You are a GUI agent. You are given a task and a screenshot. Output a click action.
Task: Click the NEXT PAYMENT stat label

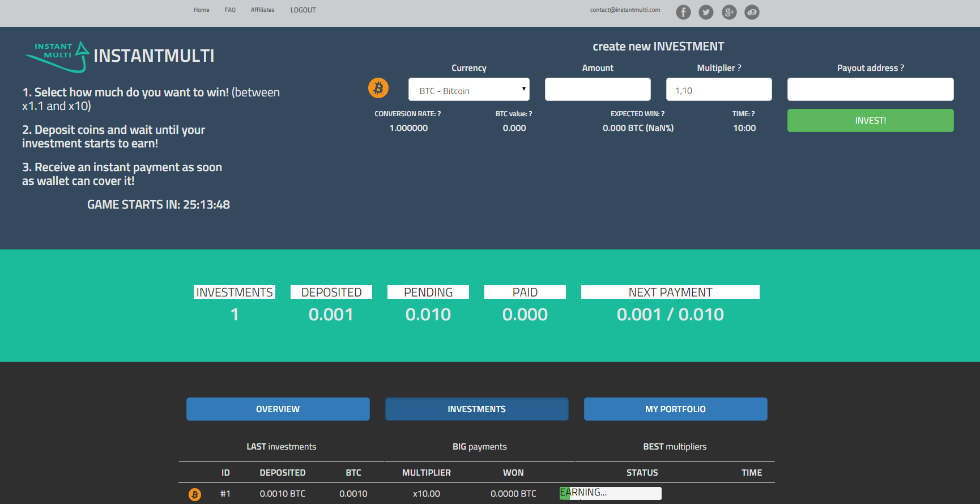tap(670, 292)
